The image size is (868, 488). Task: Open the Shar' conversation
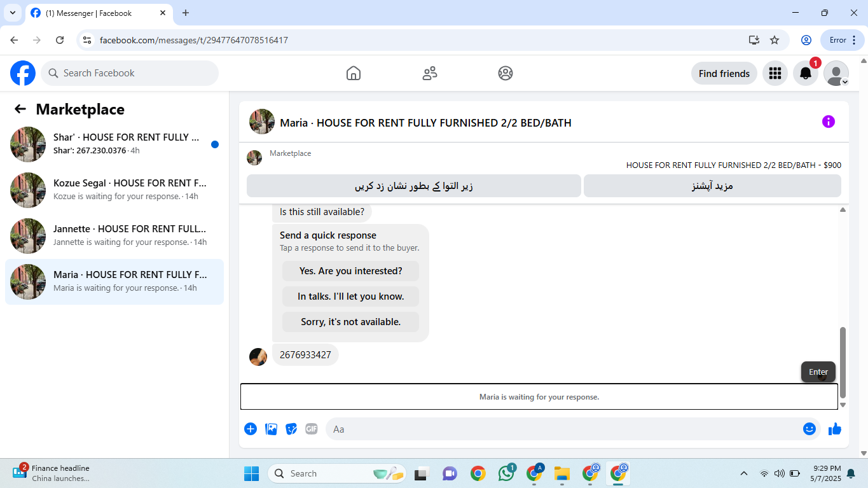tap(114, 144)
